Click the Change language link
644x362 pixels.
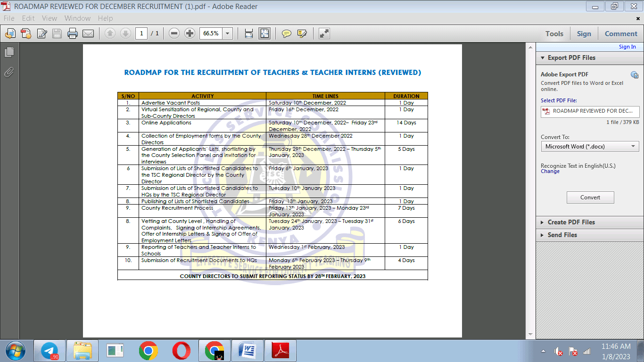point(550,172)
